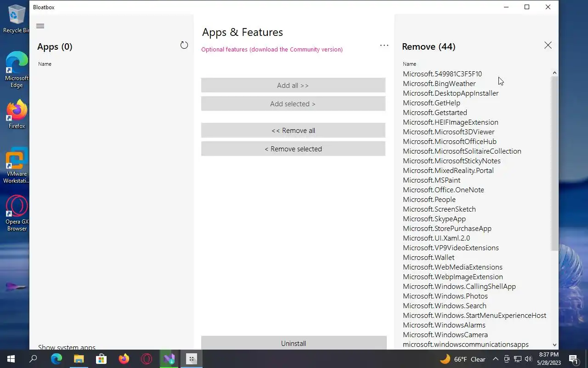Click the Remove list scroll up arrow
This screenshot has width=588, height=368.
tap(554, 73)
